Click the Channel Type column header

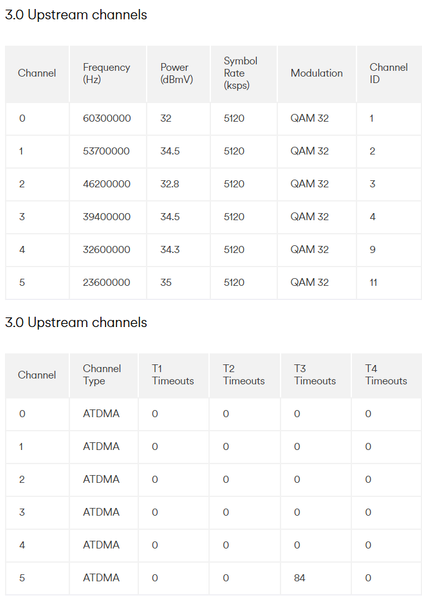point(102,375)
